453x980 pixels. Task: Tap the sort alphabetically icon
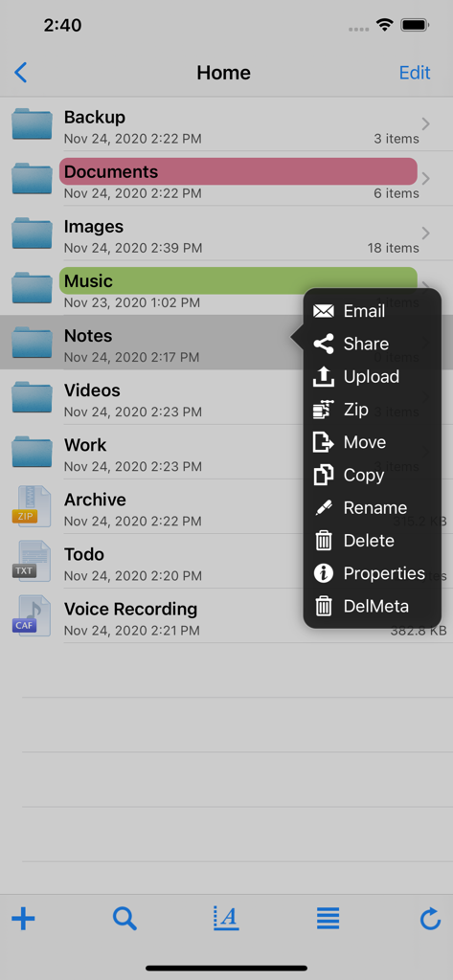(226, 918)
